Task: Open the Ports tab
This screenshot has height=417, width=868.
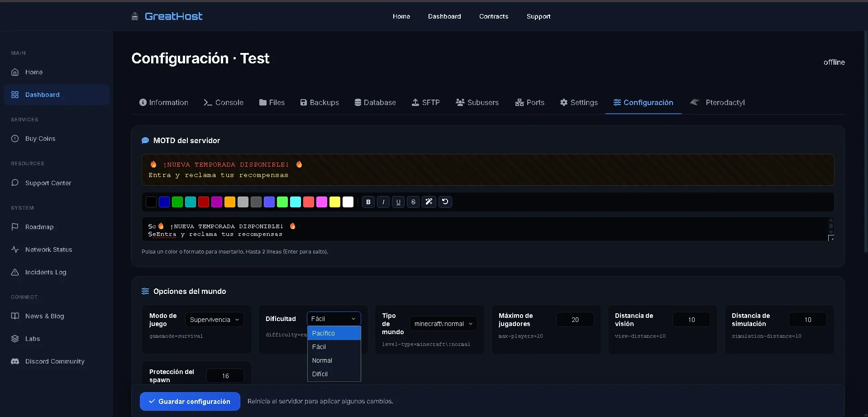Action: tap(530, 102)
